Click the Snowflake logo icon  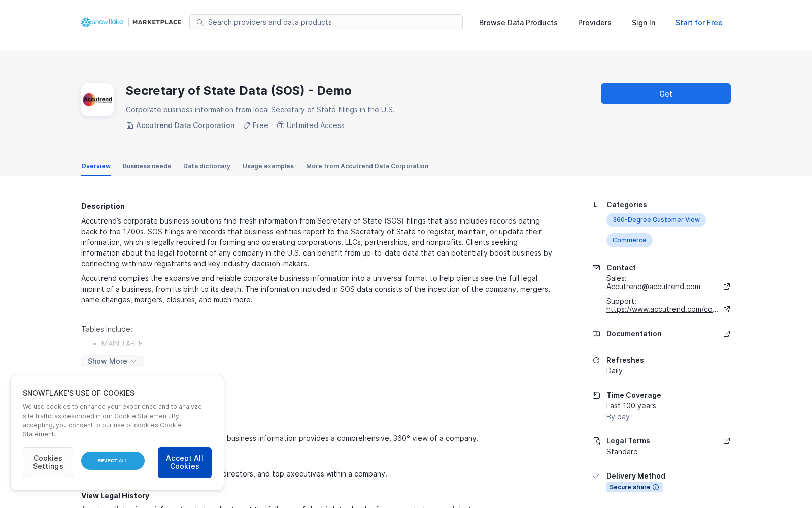tap(86, 22)
